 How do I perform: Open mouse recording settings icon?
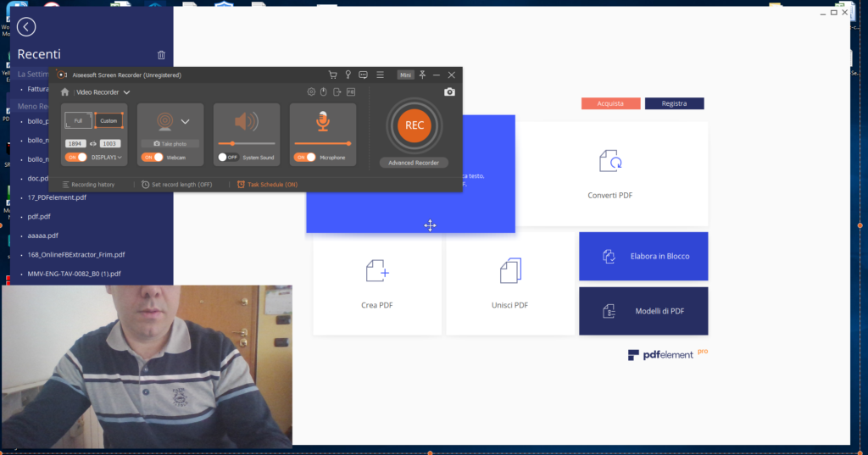324,92
